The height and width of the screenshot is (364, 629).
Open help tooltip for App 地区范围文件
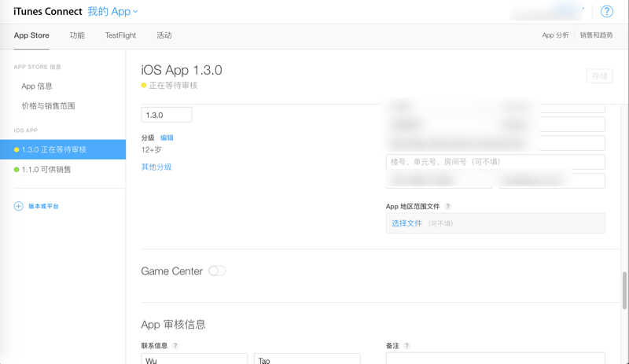click(447, 206)
